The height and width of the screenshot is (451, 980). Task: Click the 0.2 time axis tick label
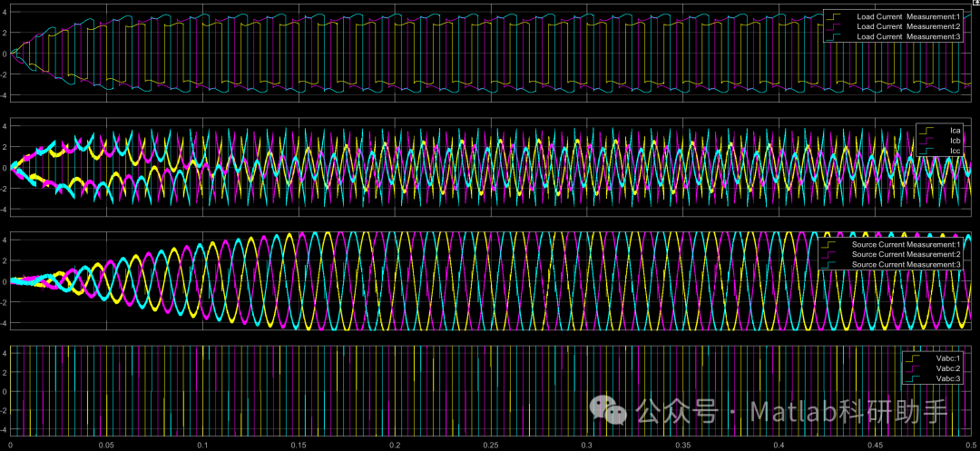click(x=395, y=445)
